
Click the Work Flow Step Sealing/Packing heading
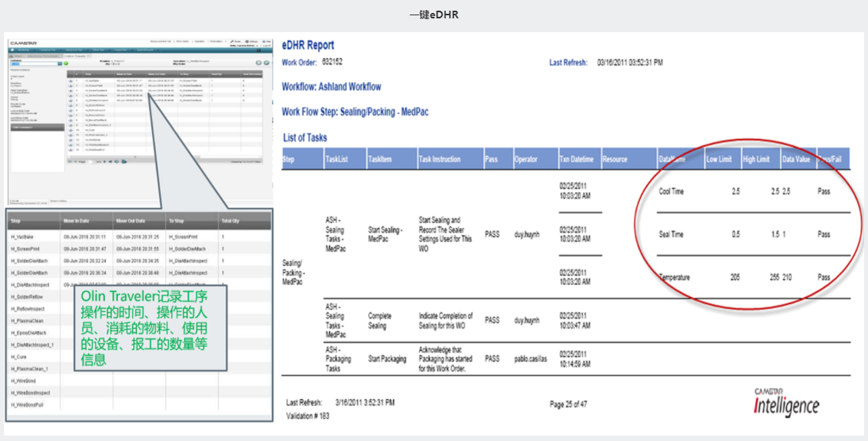(355, 112)
